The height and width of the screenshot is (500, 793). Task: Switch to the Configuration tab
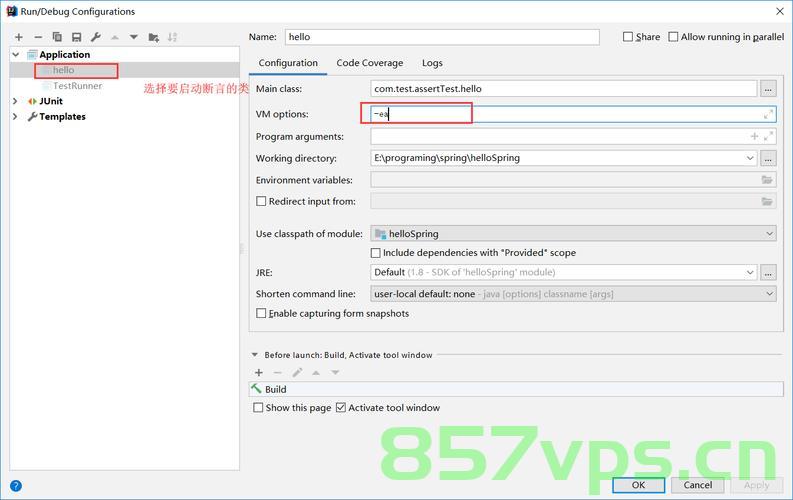tap(288, 63)
